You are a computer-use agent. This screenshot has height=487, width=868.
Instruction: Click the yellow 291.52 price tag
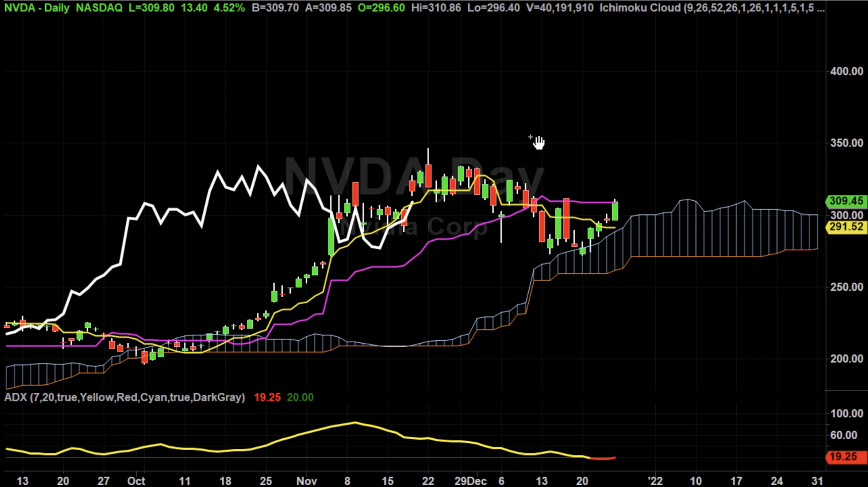(846, 227)
